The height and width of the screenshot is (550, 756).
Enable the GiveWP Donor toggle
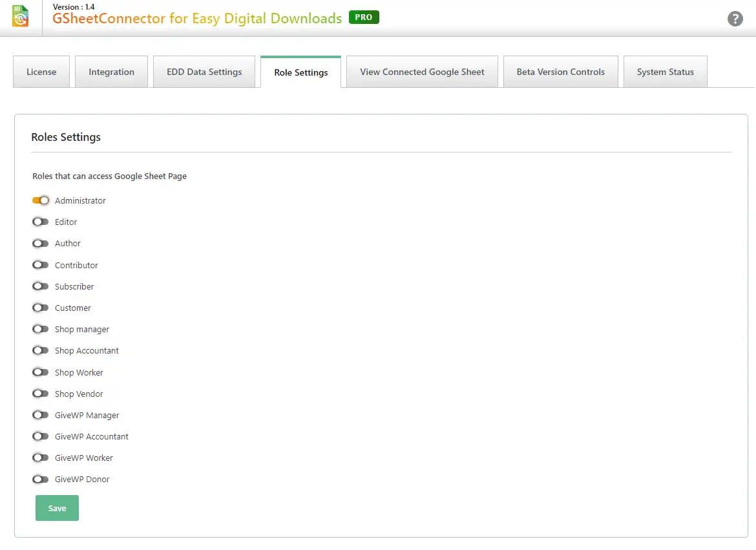click(41, 479)
